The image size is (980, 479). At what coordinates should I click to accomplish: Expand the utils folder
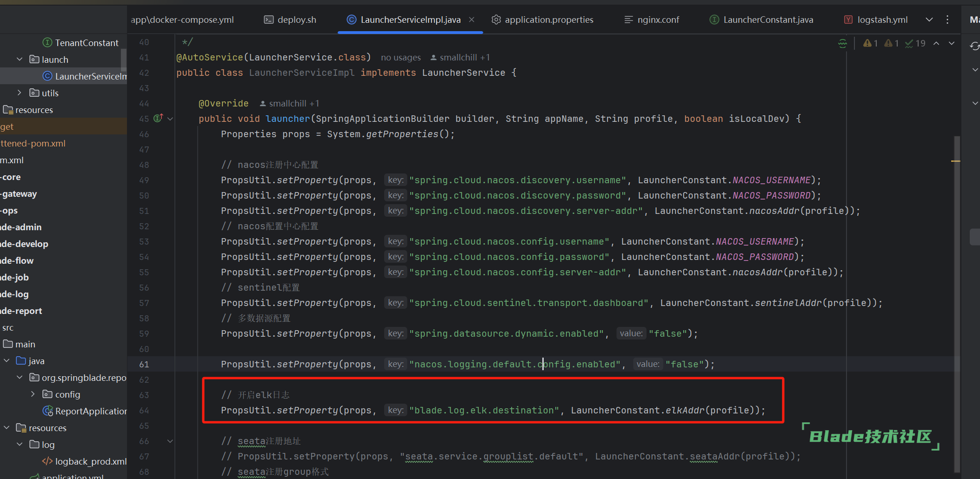click(x=19, y=93)
